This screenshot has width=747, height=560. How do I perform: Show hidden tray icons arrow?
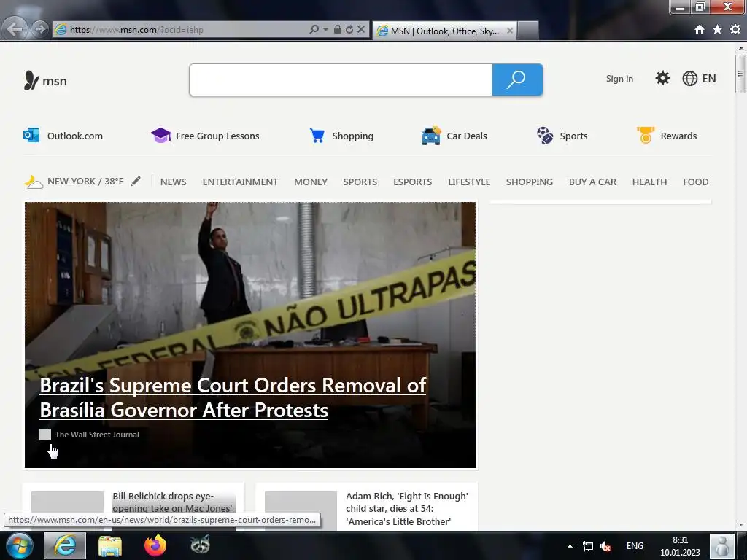point(570,546)
